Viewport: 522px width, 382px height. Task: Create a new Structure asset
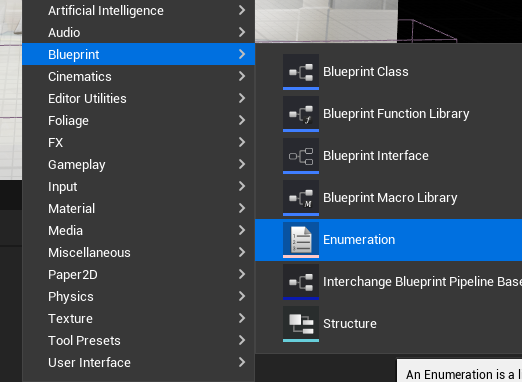tap(388, 324)
